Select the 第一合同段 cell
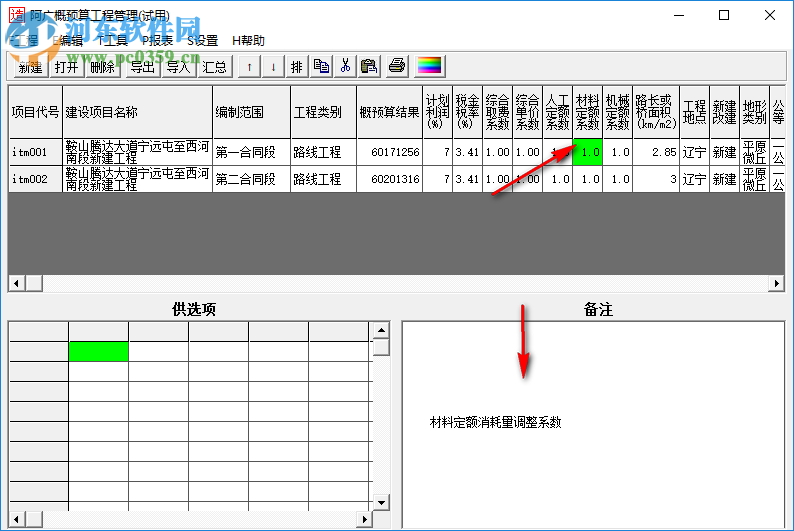Screen dimensions: 794x531 (251, 152)
